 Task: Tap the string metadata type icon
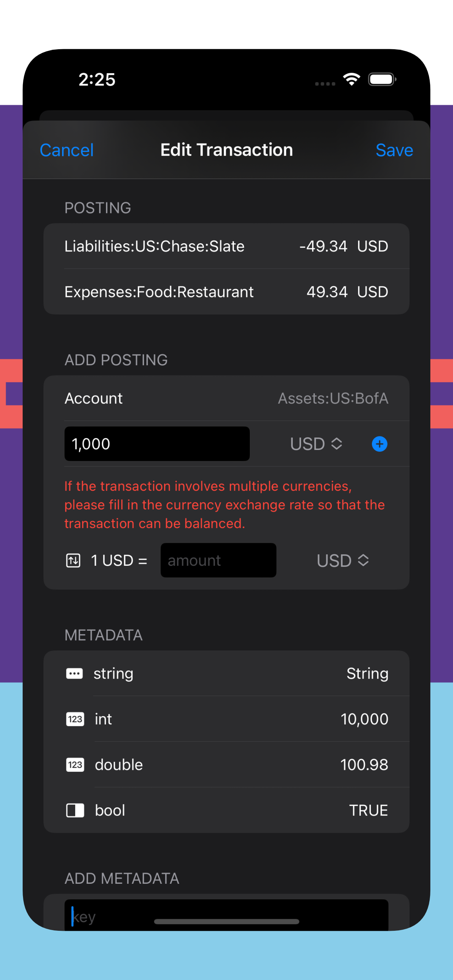pos(74,673)
